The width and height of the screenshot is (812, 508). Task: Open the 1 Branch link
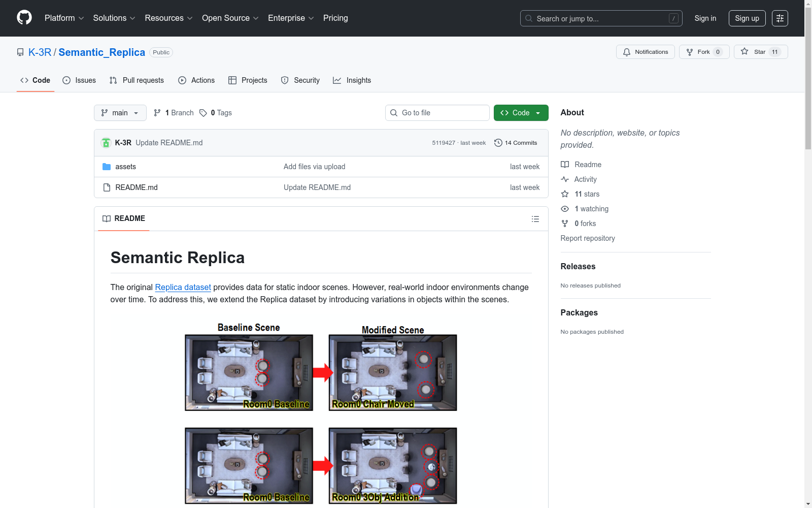click(174, 113)
